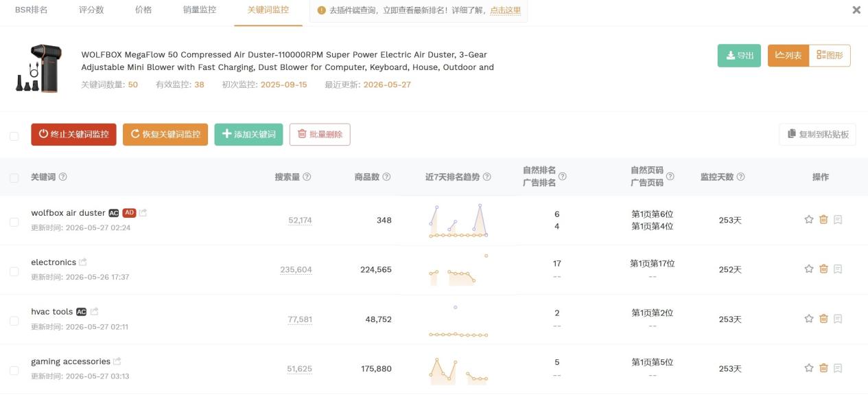
Task: Click 终止关键词监控 button
Action: click(x=73, y=135)
